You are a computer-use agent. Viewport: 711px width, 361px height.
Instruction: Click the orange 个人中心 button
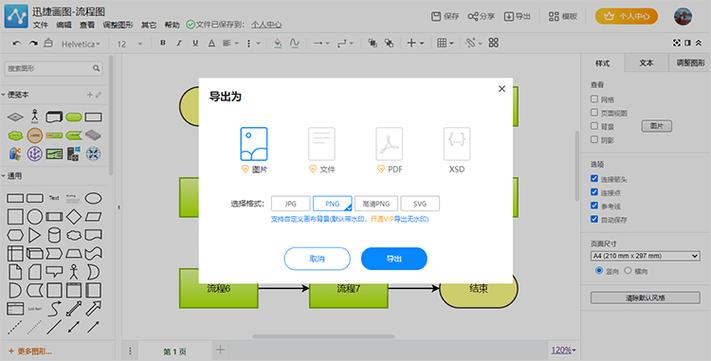click(x=626, y=16)
